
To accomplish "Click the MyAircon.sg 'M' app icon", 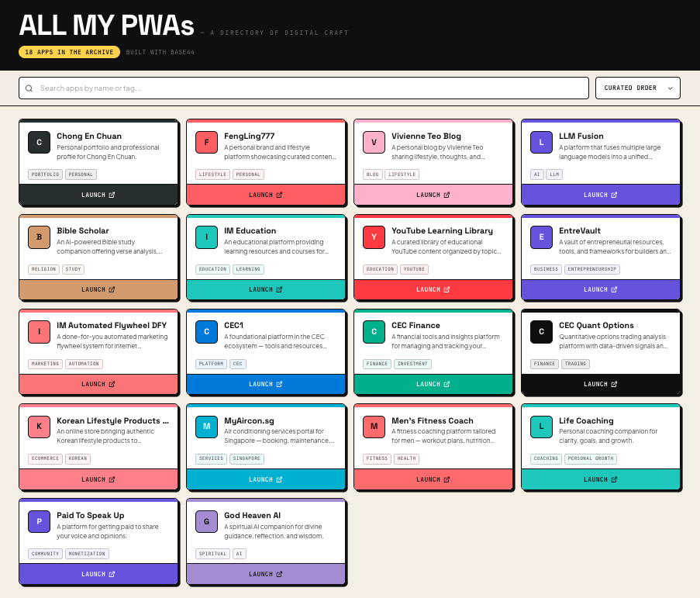I will pos(207,426).
